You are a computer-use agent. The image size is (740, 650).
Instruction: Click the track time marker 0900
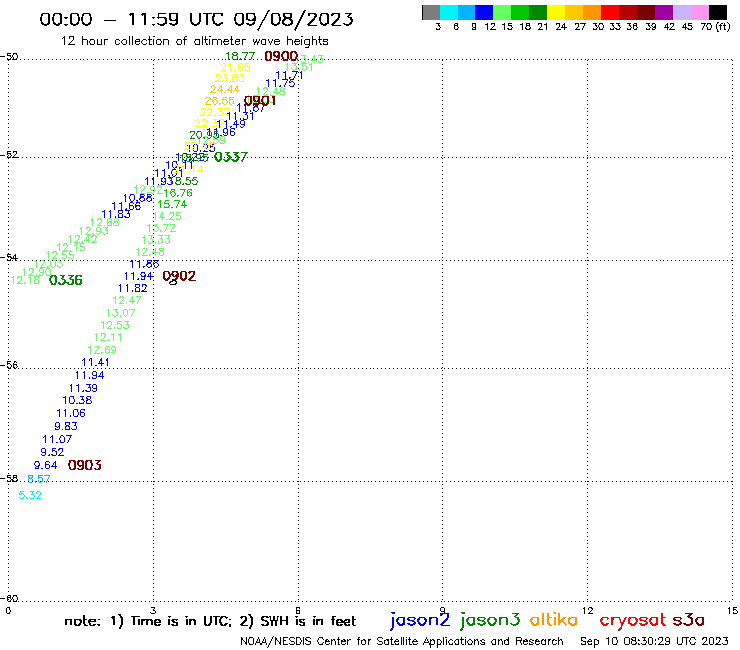pos(281,56)
